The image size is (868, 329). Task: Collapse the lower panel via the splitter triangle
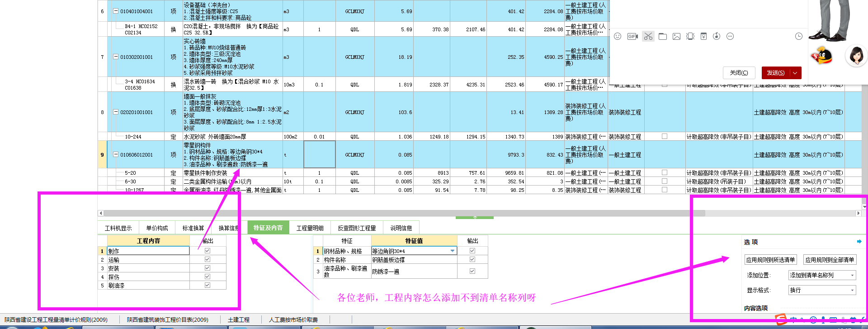coord(475,217)
